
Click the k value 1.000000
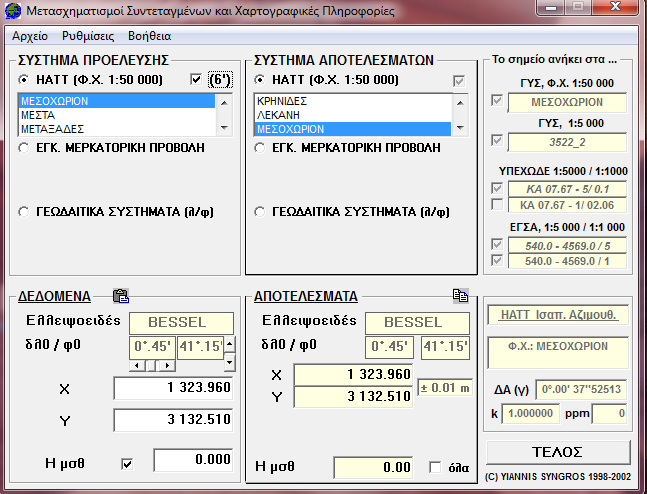531,414
